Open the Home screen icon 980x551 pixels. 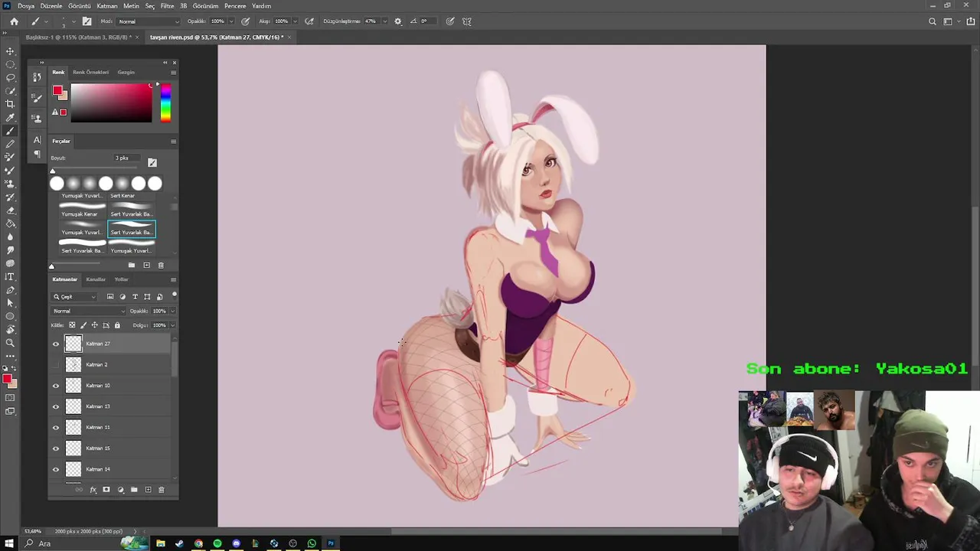[x=14, y=21]
